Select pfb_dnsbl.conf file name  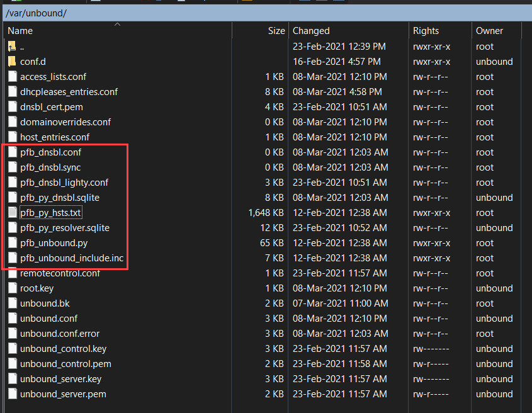coord(50,152)
